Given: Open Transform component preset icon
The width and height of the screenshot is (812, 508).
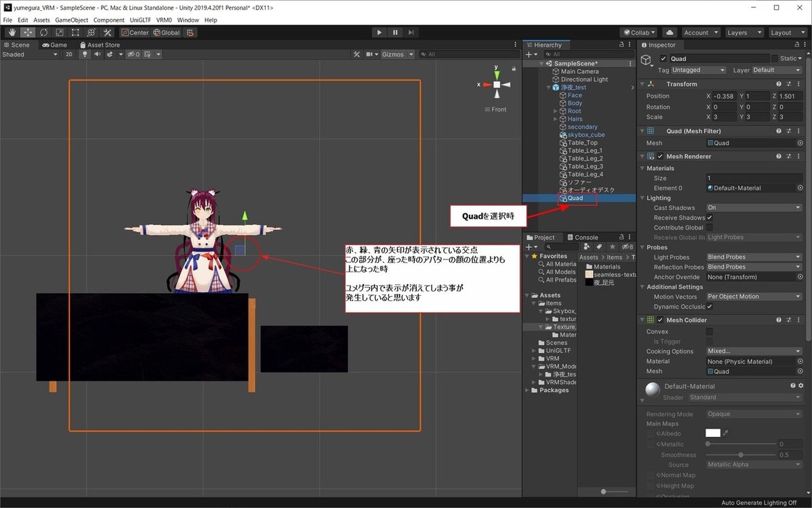Looking at the screenshot, I should click(x=790, y=84).
